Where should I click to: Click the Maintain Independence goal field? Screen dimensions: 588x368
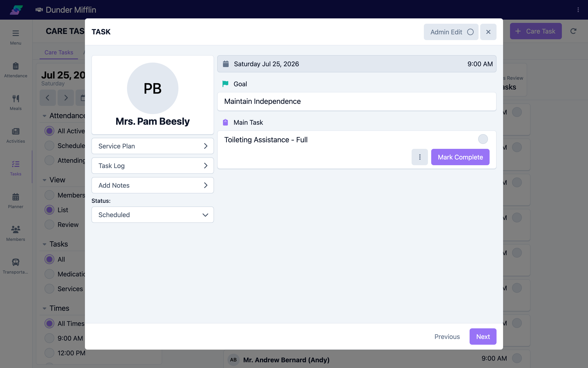click(x=357, y=101)
